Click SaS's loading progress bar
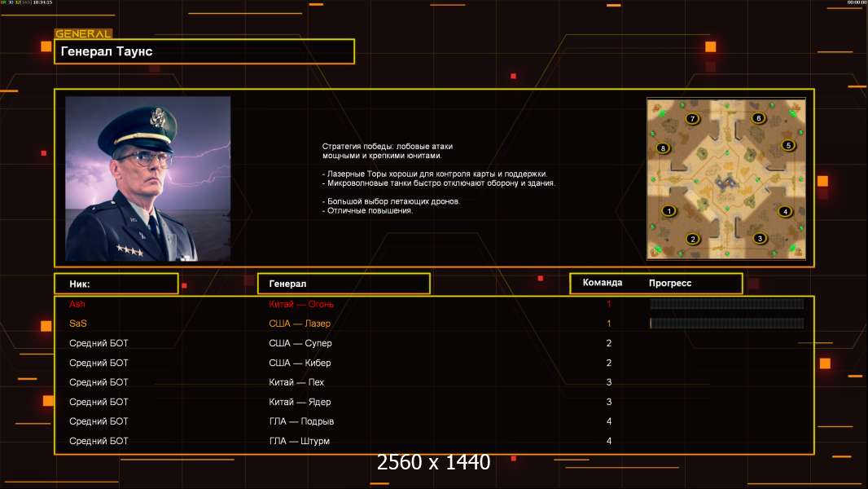868x489 pixels. pyautogui.click(x=727, y=323)
